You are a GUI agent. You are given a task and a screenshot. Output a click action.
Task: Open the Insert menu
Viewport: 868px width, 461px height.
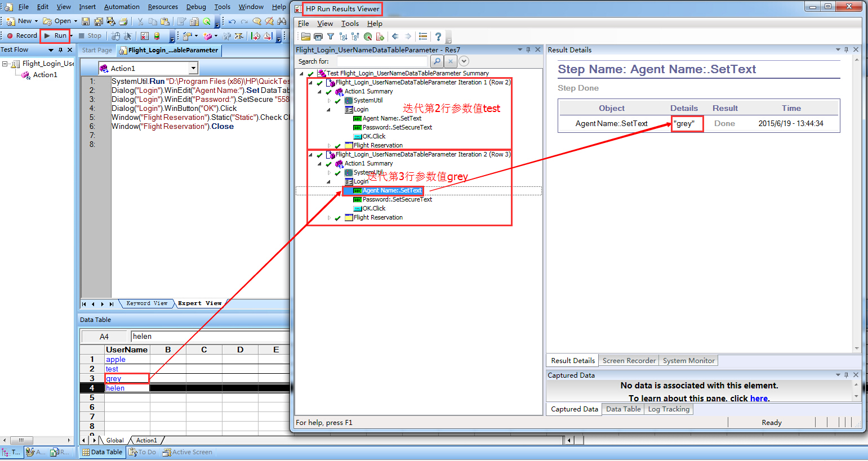click(87, 7)
